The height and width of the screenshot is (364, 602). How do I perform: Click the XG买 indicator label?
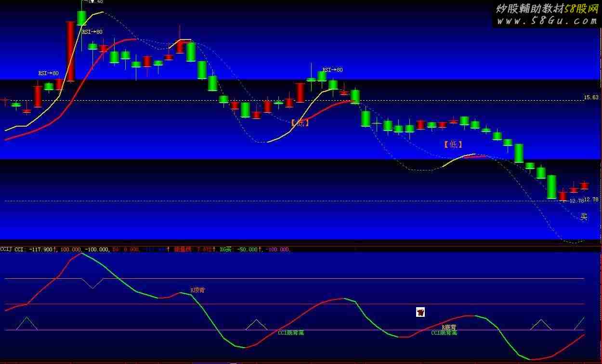pos(225,249)
